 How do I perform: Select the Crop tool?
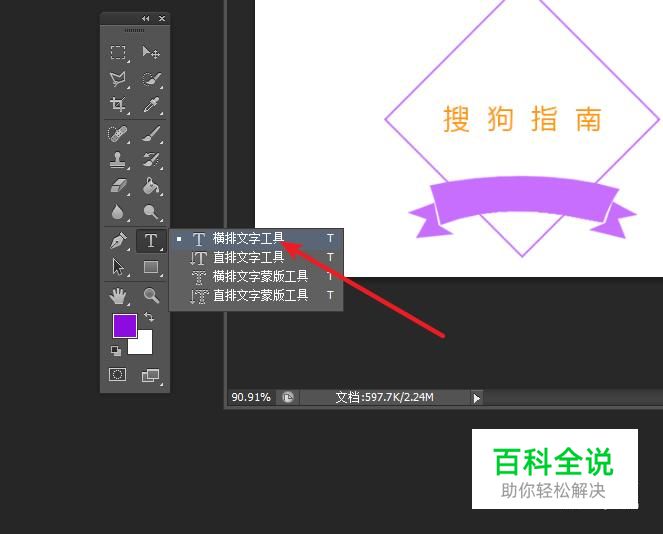click(118, 104)
